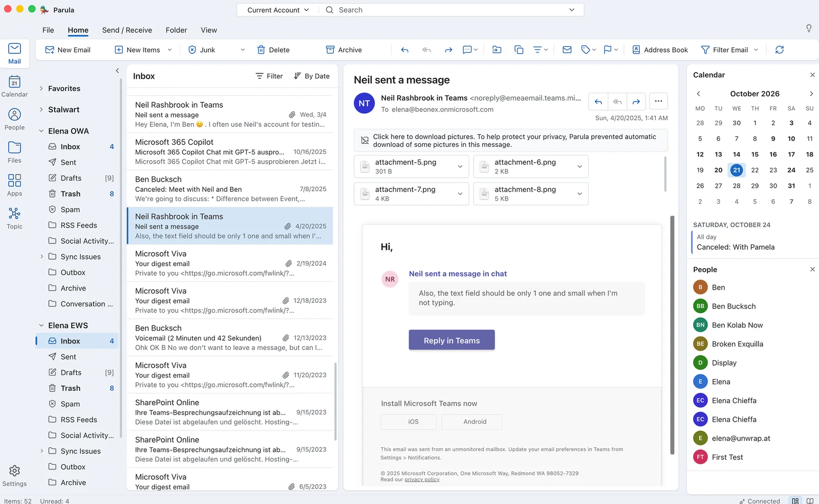Screen dimensions: 819x504
Task: Click the Forward icon in the toolbar
Action: 448,50
